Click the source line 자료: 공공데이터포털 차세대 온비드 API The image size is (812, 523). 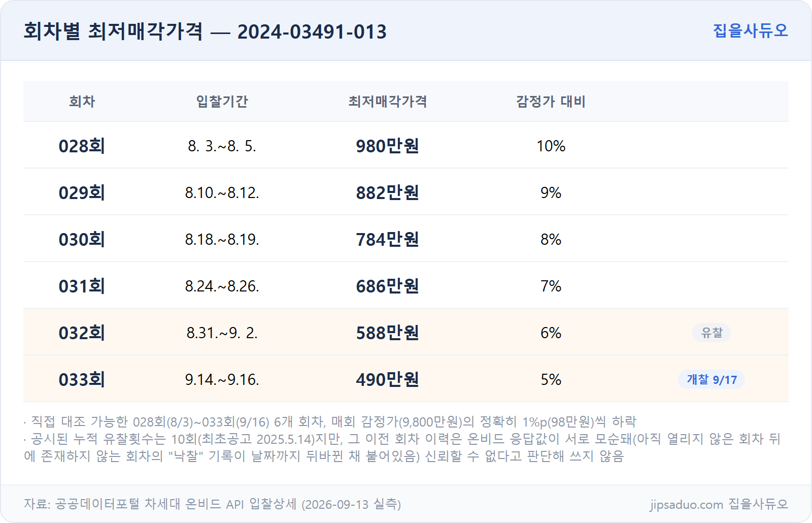pos(212,504)
